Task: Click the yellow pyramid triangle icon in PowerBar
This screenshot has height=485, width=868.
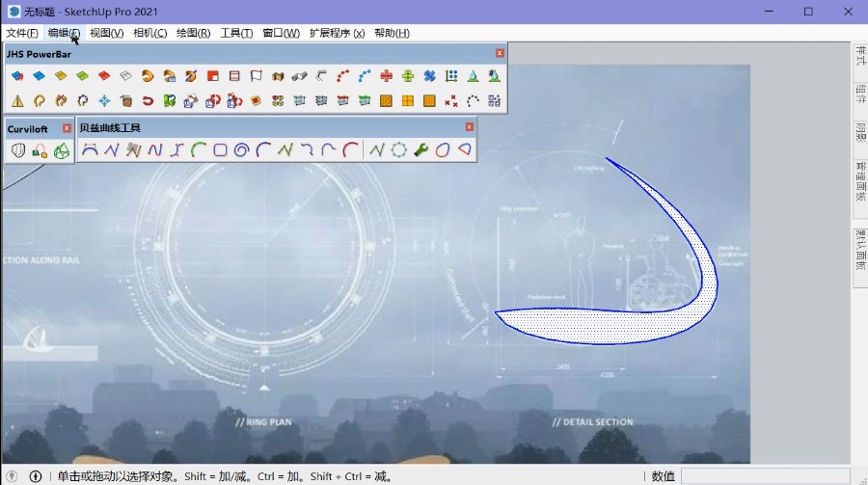Action: pos(17,101)
